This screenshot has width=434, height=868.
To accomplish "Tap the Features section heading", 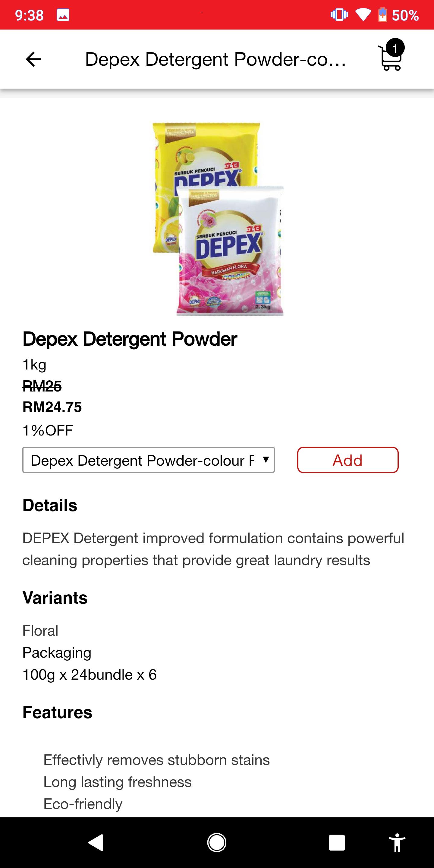I will [57, 712].
